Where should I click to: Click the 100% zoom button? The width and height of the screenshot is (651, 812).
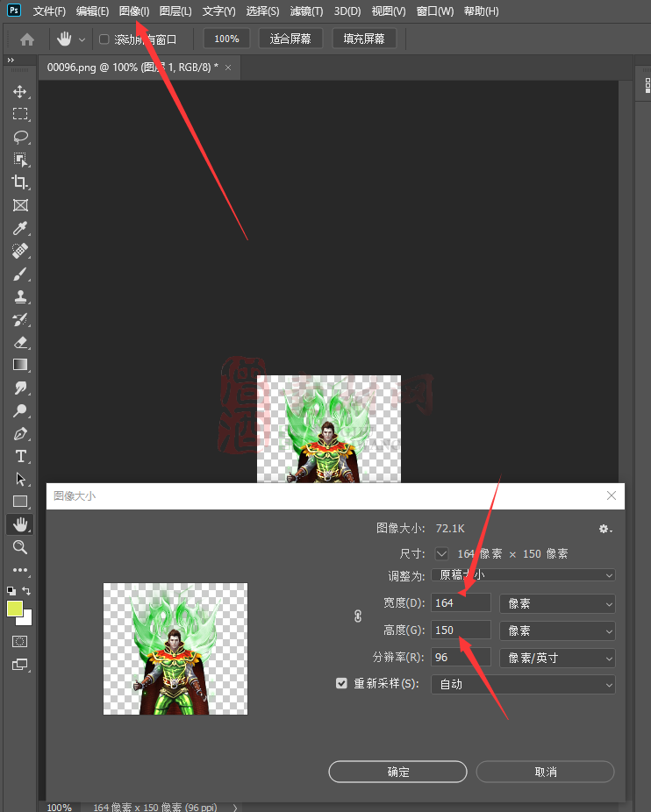pyautogui.click(x=226, y=39)
